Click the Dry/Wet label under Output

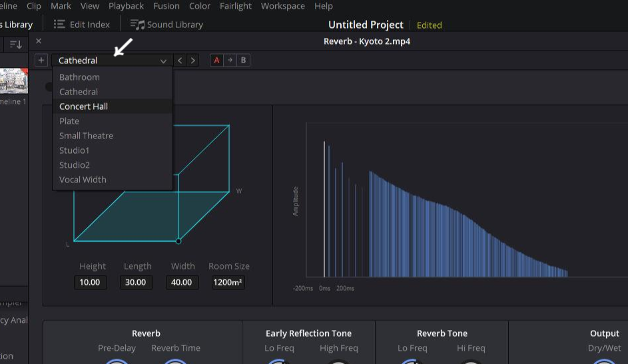click(x=605, y=348)
